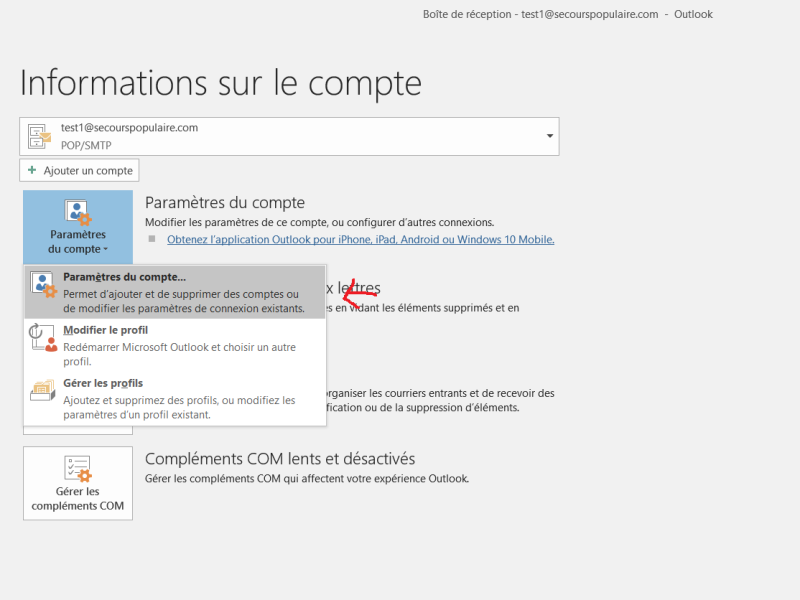The image size is (800, 600).
Task: Click the Gérer les profils folder icon
Action: pyautogui.click(x=43, y=390)
